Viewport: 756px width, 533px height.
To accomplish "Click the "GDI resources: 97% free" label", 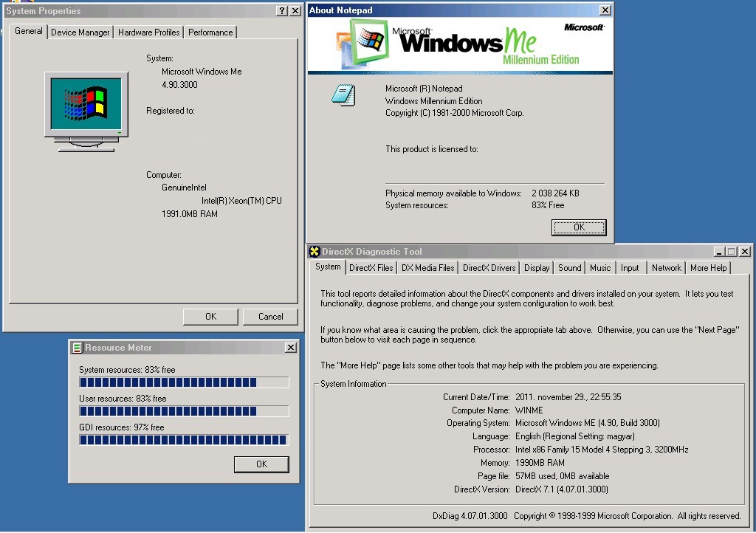I will click(x=122, y=427).
